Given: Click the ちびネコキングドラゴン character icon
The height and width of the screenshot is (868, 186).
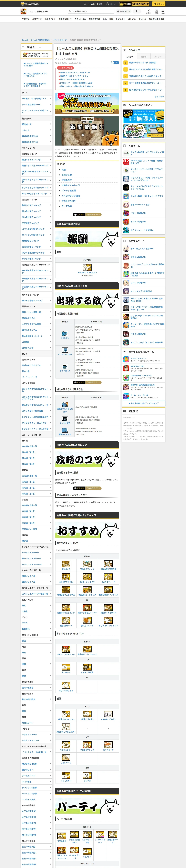Looking at the screenshot, I should [x=108, y=620].
